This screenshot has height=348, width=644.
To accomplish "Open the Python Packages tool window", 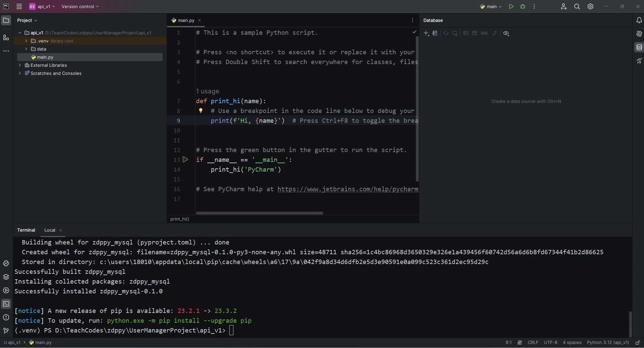I will 6,277.
